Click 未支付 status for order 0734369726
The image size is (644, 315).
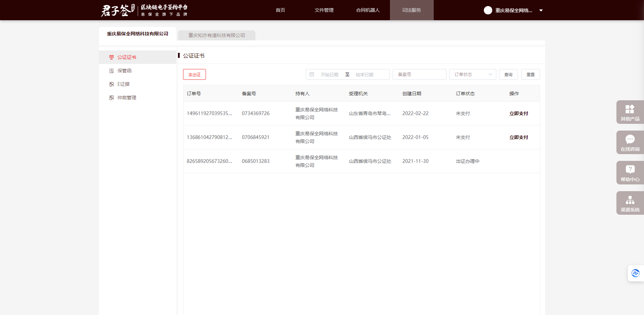(463, 113)
